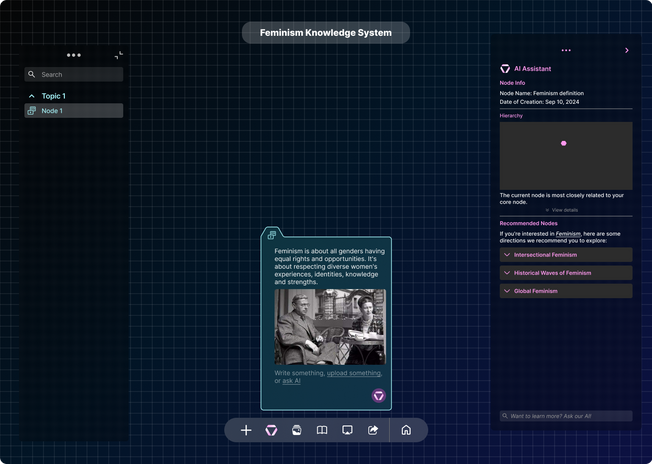
Task: Open AI assistant from bottom toolbar icon
Action: tap(272, 430)
